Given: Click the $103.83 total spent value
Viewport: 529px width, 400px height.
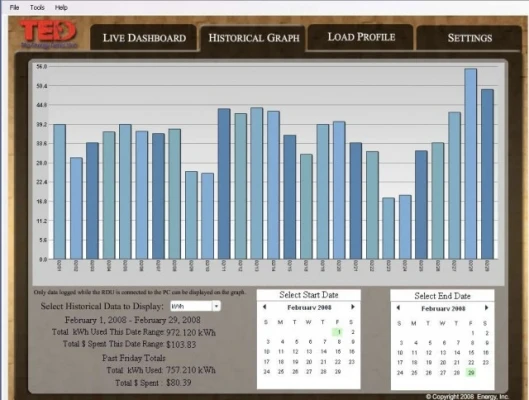Looking at the screenshot, I should point(181,344).
